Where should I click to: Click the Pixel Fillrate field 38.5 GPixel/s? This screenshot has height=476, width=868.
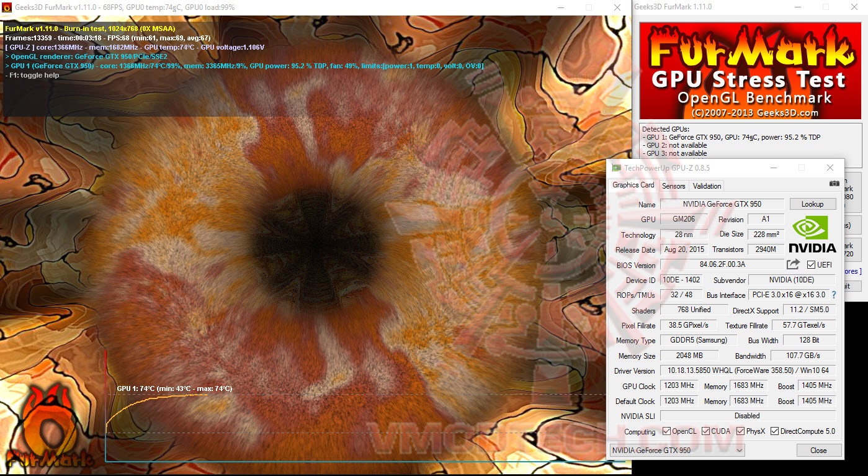(688, 325)
